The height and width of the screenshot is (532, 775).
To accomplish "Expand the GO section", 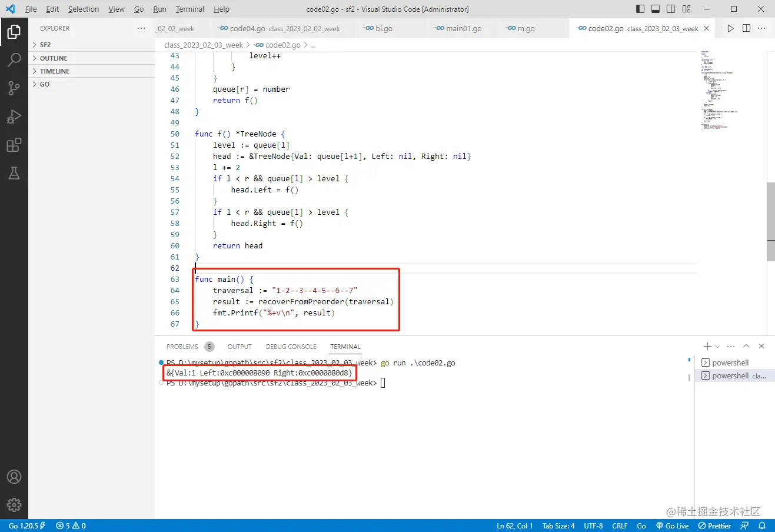I will [x=91, y=84].
